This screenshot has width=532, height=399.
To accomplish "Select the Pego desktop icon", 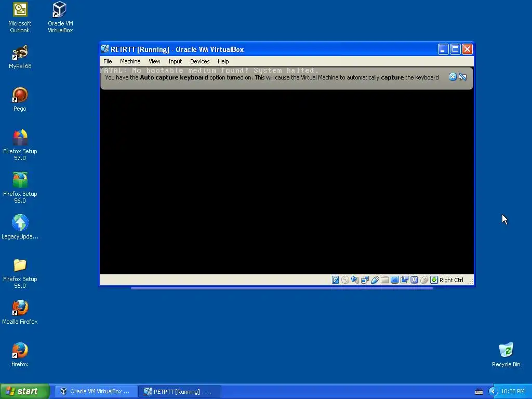I will [20, 100].
